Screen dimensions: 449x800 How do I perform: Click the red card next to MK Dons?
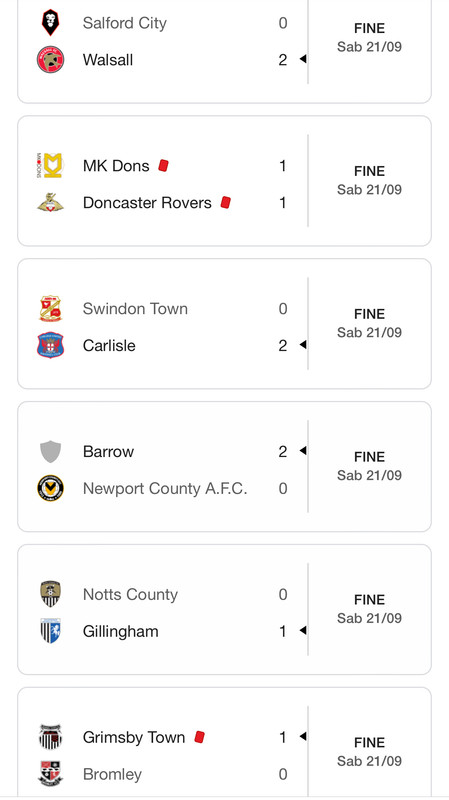163,165
